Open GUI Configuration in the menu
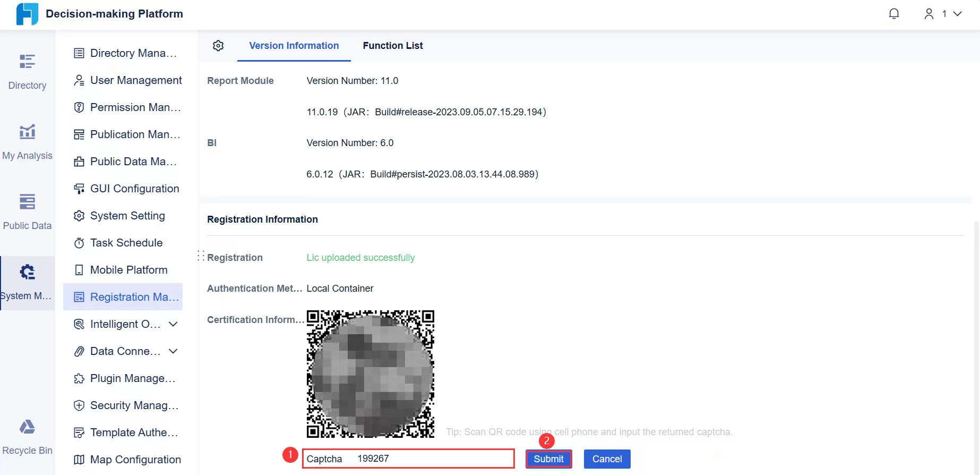The image size is (980, 475). click(x=123, y=189)
